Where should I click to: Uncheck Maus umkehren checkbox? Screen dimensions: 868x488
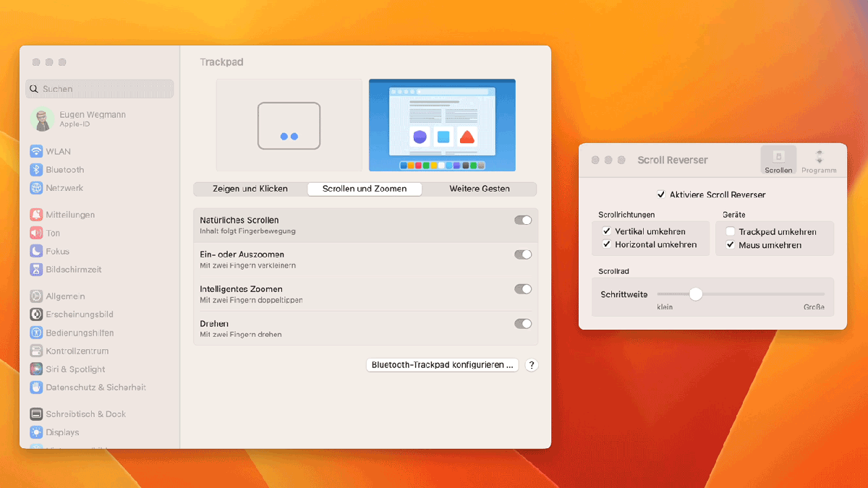[731, 245]
